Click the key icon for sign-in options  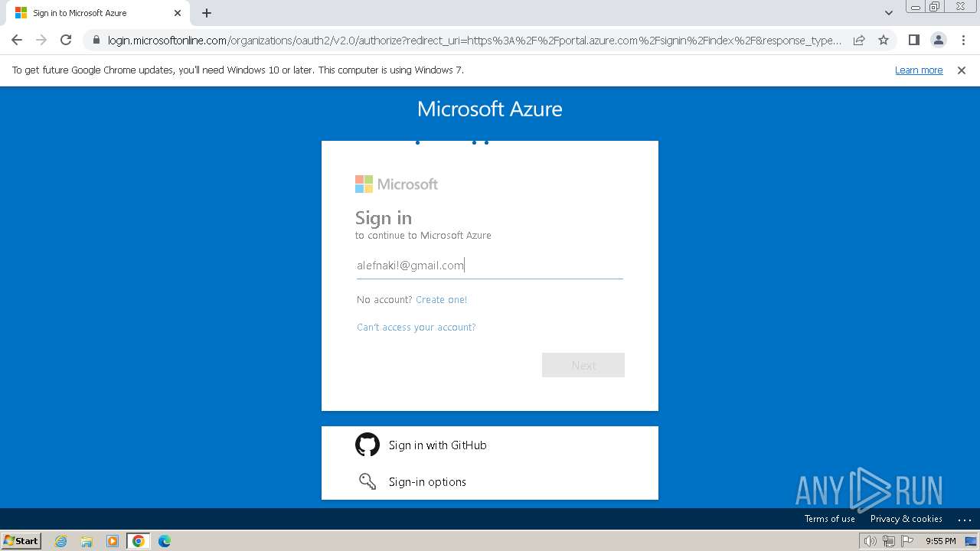click(x=367, y=481)
